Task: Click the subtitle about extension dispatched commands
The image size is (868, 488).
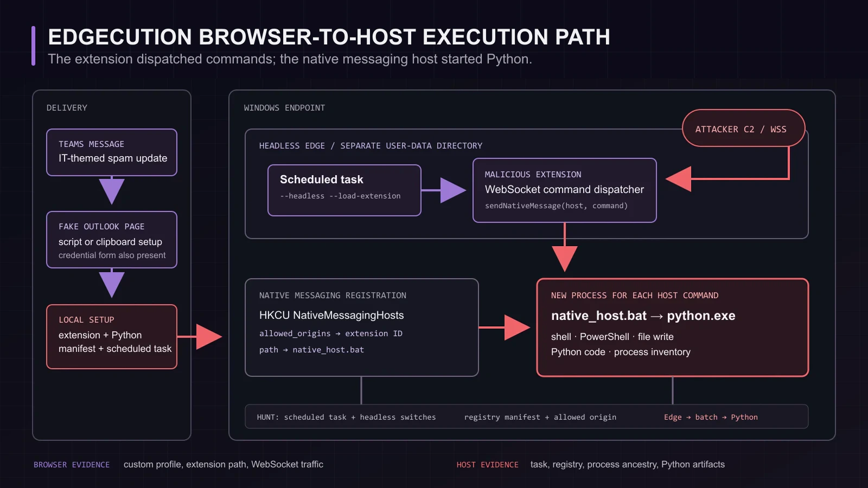Action: [290, 59]
